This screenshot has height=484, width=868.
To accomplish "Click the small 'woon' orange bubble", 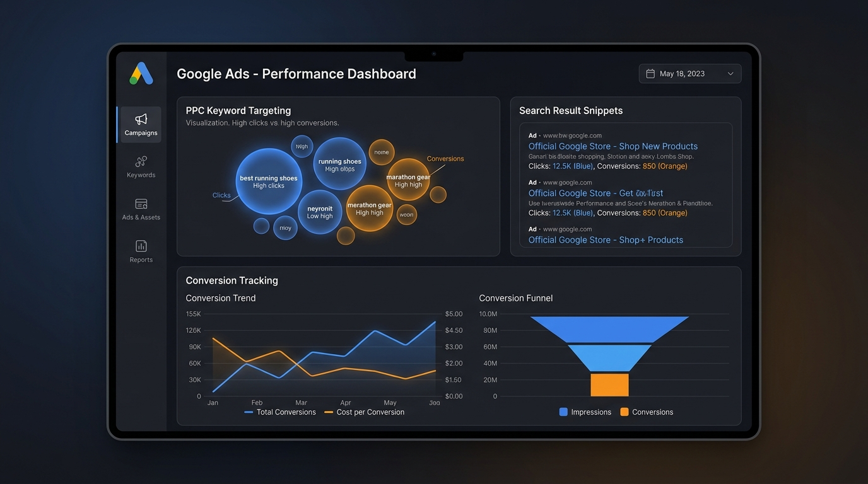I will [406, 214].
